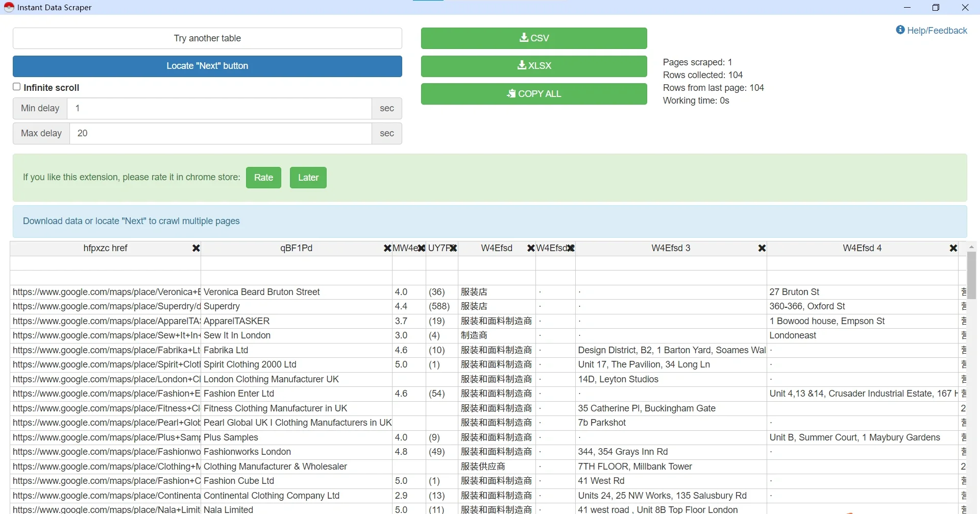The width and height of the screenshot is (980, 514).
Task: Click the (54) review count cell
Action: [x=442, y=394]
